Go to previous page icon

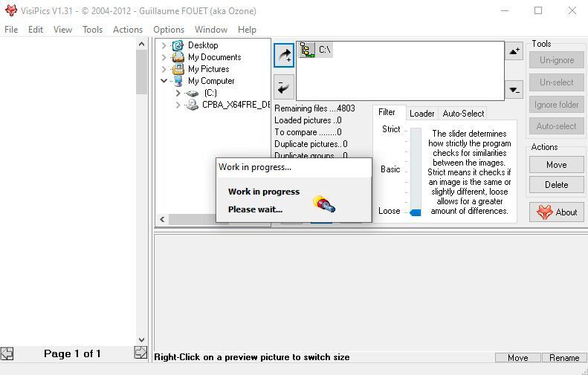(x=7, y=353)
